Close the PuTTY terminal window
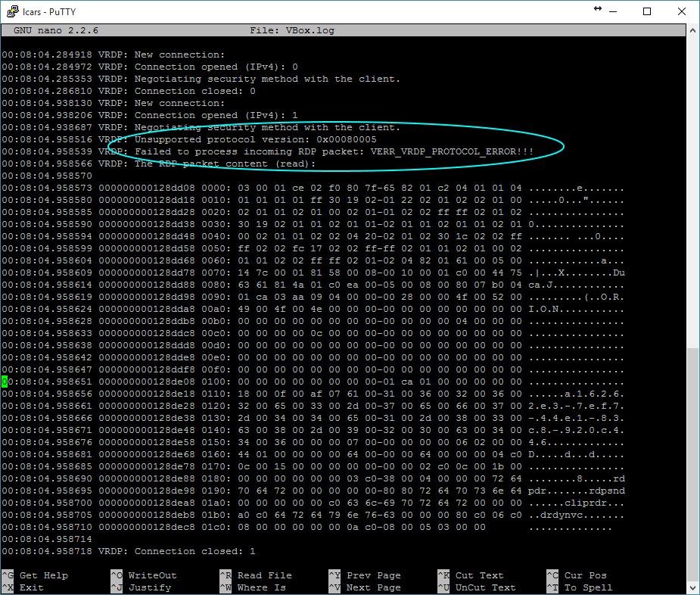This screenshot has height=595, width=700. point(680,11)
